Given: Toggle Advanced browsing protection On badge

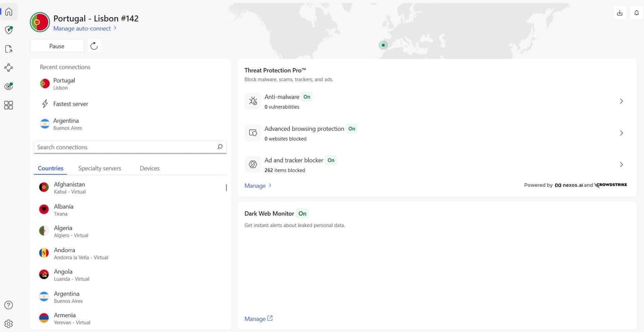Looking at the screenshot, I should 352,129.
